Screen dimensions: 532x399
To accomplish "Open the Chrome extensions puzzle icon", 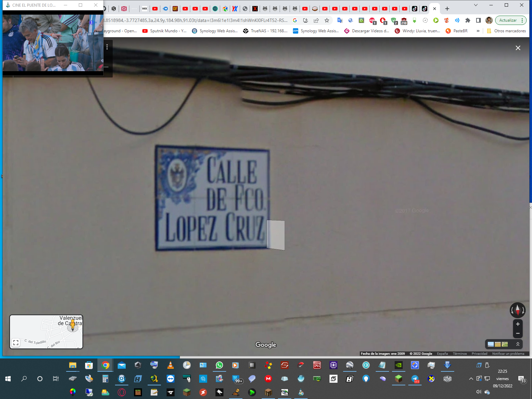I will pos(468,20).
